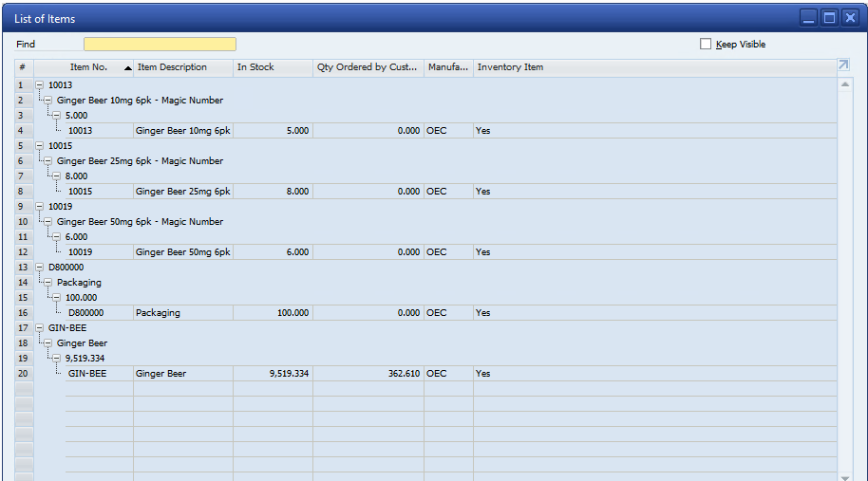Collapse the 8.000 stock node
This screenshot has width=868, height=481.
pyautogui.click(x=56, y=176)
